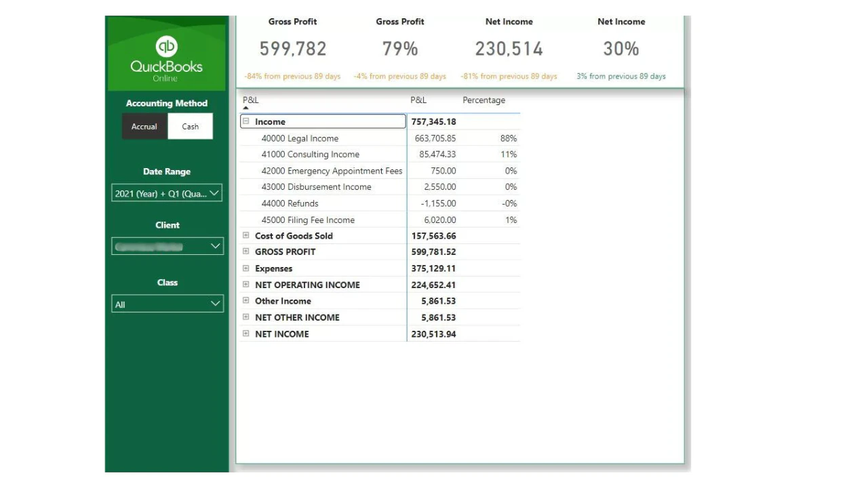868x488 pixels.
Task: Expand the NET OPERATING INCOME row
Action: [246, 284]
